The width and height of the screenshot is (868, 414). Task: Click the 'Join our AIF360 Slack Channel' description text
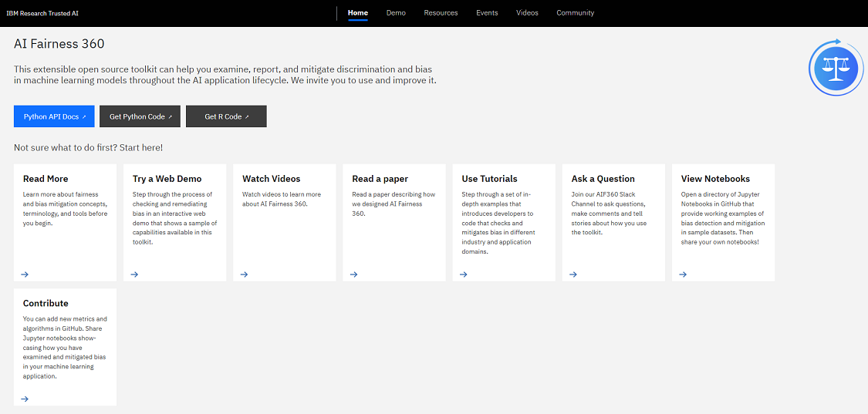[609, 214]
